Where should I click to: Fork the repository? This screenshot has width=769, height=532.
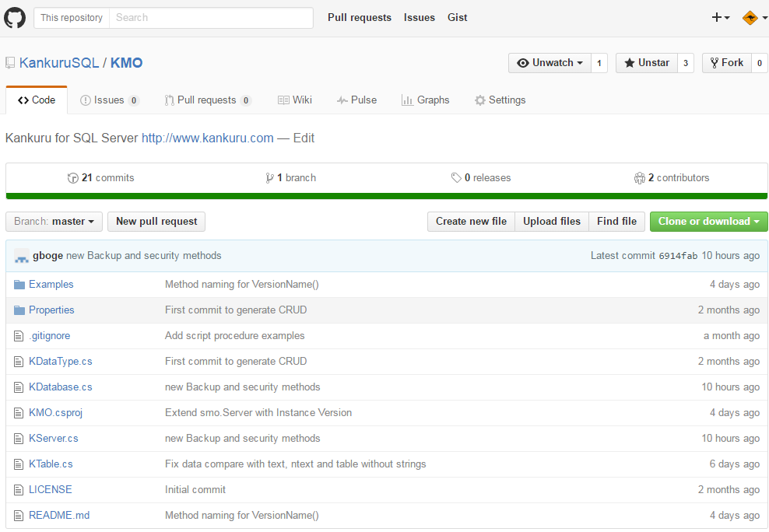point(727,63)
